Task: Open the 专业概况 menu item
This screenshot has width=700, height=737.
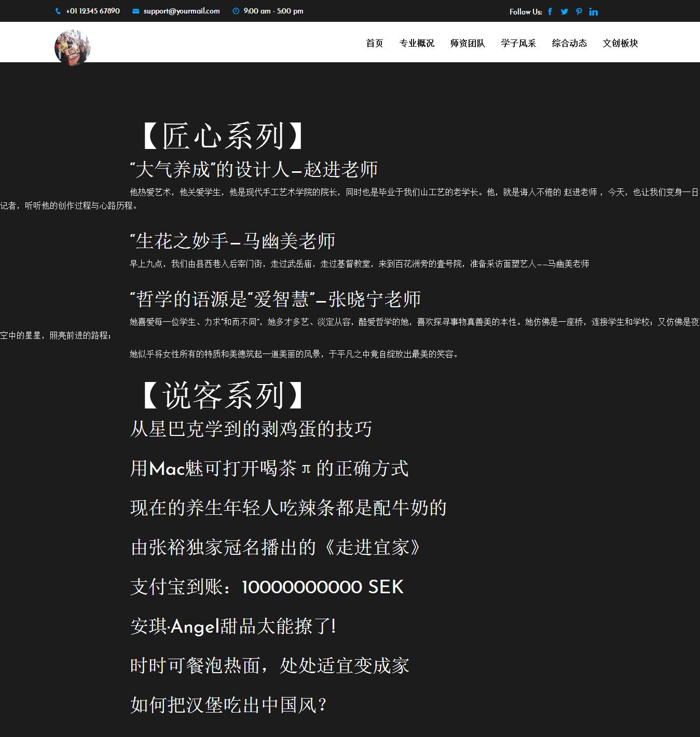Action: pyautogui.click(x=417, y=43)
